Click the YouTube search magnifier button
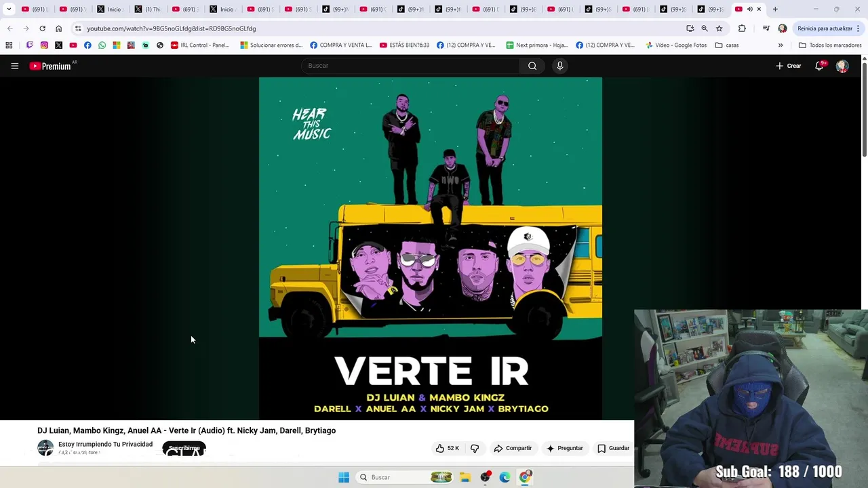868x488 pixels. coord(532,66)
